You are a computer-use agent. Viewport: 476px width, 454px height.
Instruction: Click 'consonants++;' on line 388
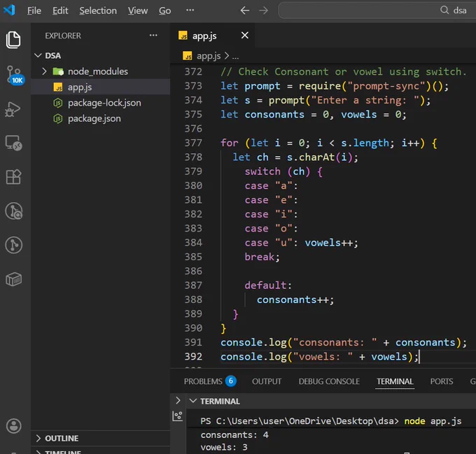[295, 299]
